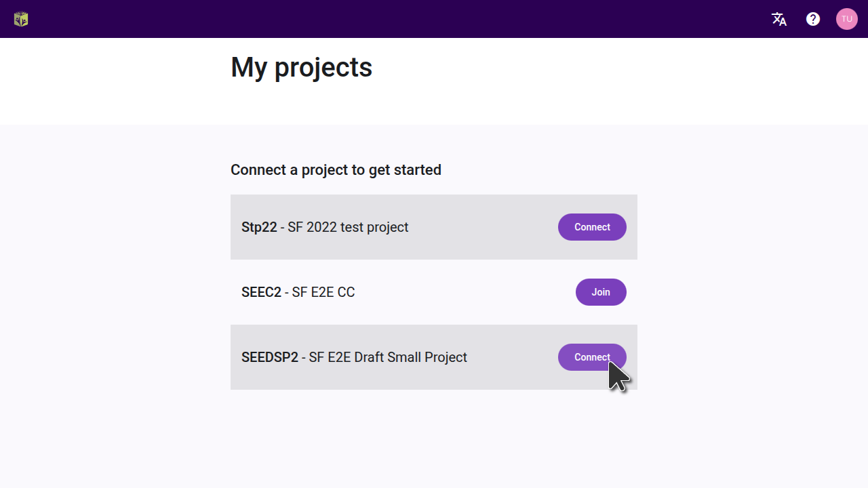868x488 pixels.
Task: Click the bold SEEDSP2 short name
Action: click(270, 357)
